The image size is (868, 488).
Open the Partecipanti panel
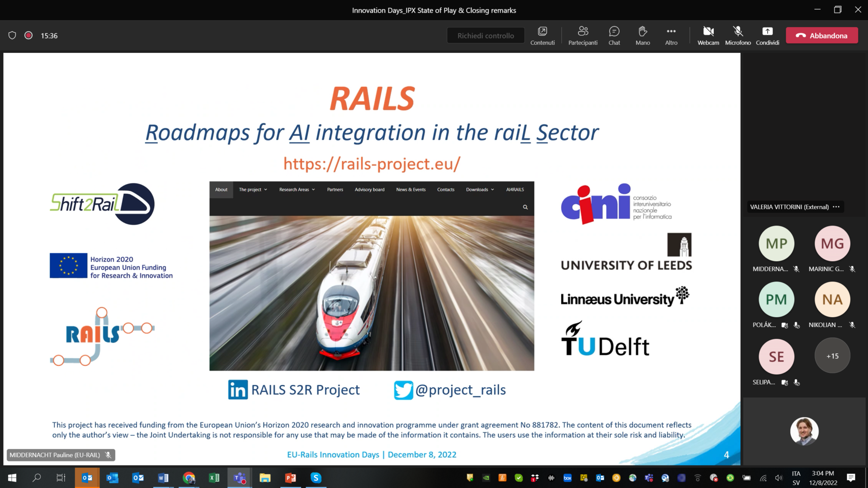pos(583,35)
